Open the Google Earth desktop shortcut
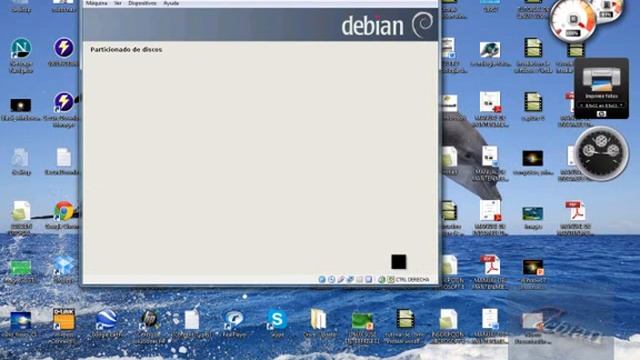 click(106, 319)
